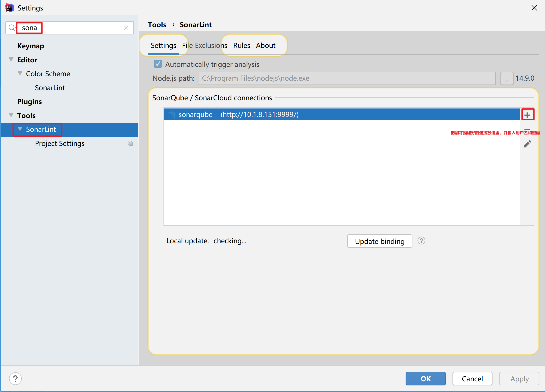Viewport: 545px width, 392px height.
Task: Click the Cancel button
Action: point(472,379)
